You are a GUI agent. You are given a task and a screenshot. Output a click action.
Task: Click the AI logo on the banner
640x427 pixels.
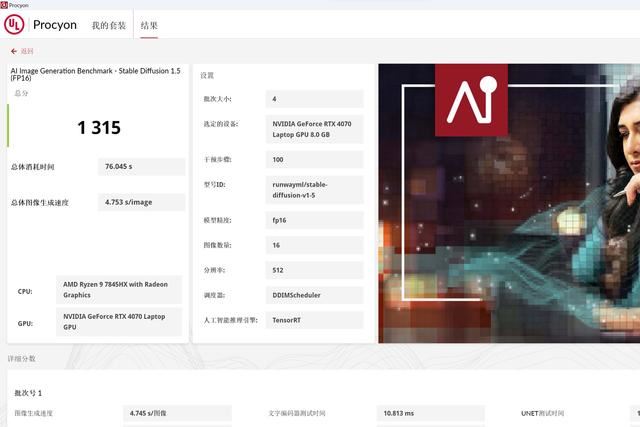pos(471,100)
